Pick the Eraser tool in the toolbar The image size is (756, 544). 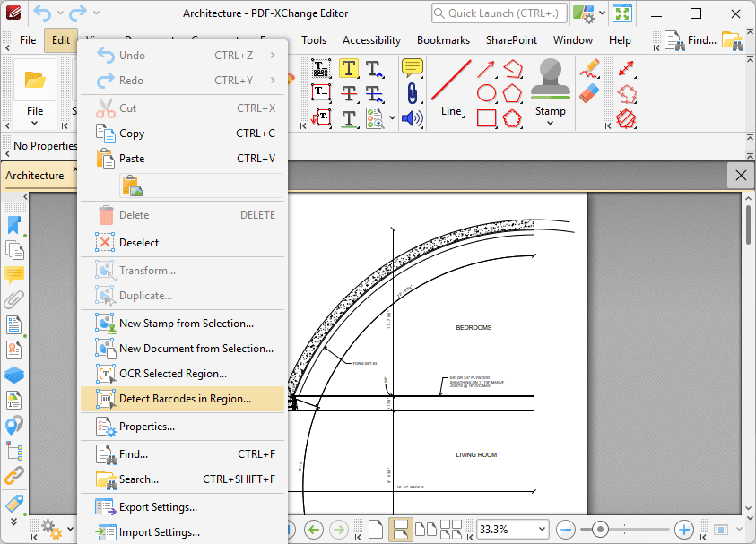click(589, 93)
